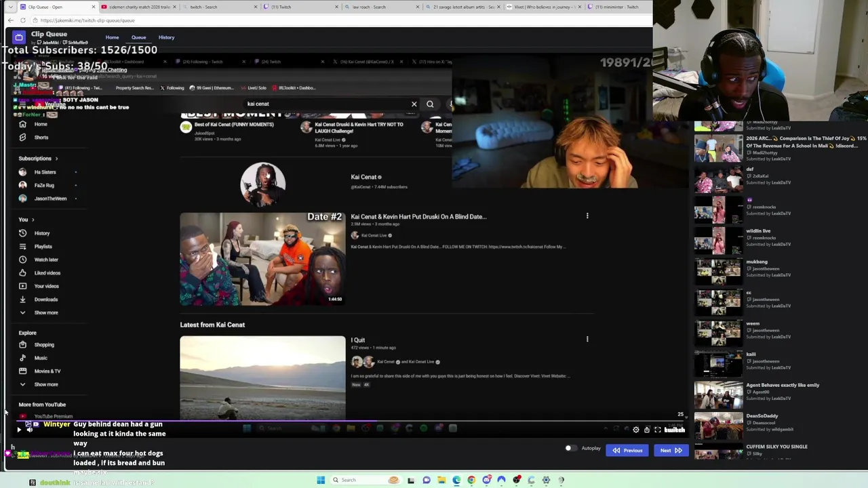
Task: Open the Windows Start menu
Action: (x=321, y=480)
